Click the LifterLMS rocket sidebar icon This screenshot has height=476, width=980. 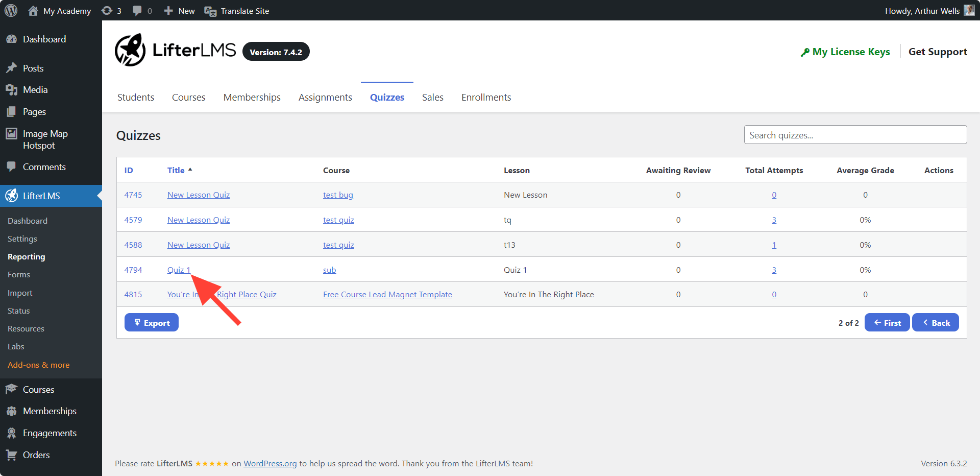point(11,196)
